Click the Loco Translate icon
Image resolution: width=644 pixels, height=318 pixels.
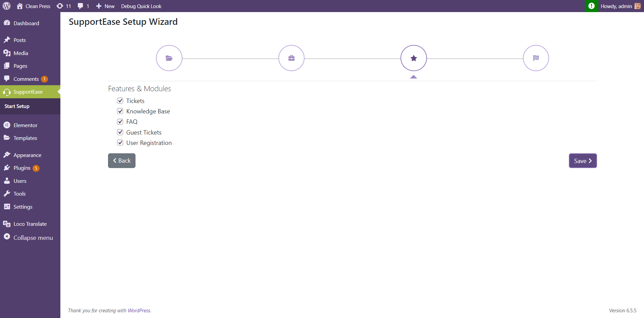click(x=7, y=224)
